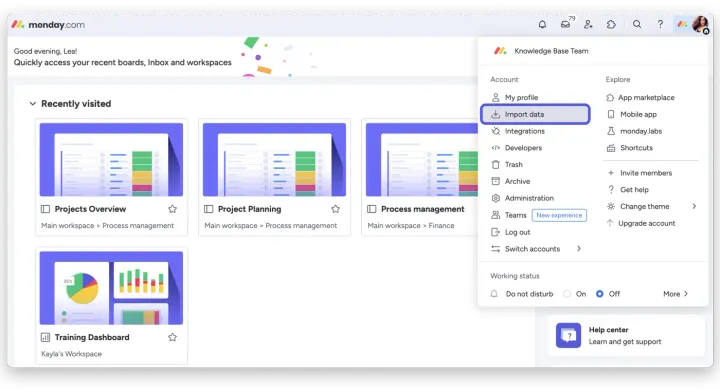
Task: Open Projects Overview board thumbnail
Action: coord(111,160)
